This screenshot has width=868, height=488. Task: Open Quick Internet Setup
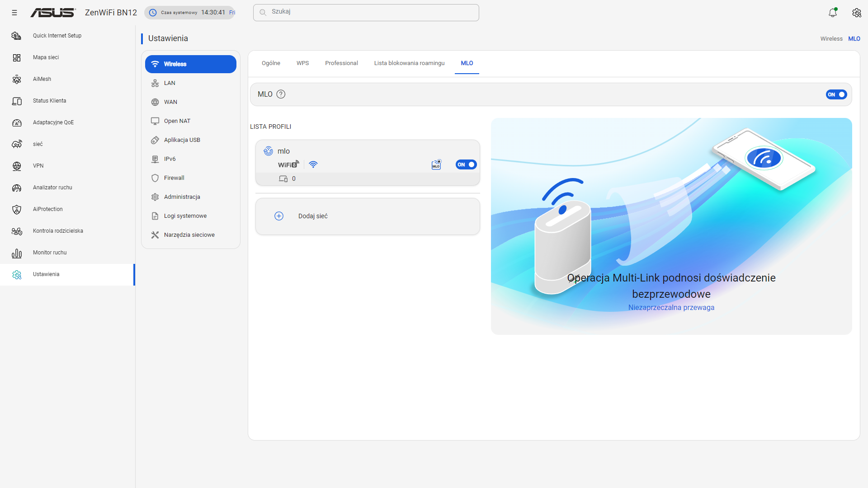tap(68, 36)
